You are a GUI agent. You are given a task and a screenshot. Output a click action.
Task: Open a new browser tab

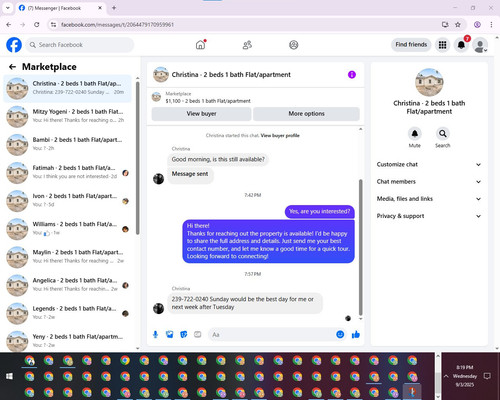114,8
